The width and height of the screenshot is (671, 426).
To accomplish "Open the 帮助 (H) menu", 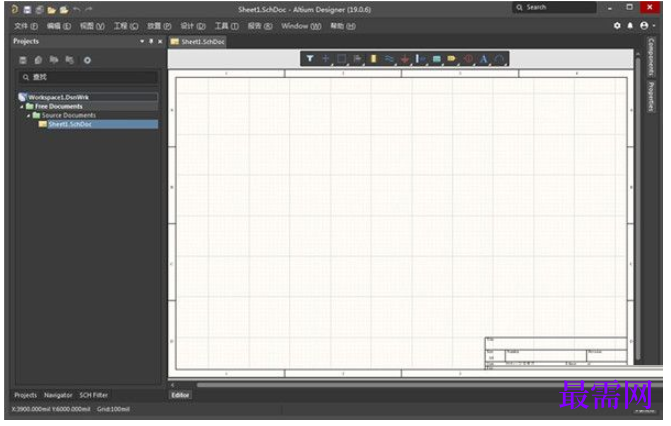I will [x=343, y=26].
